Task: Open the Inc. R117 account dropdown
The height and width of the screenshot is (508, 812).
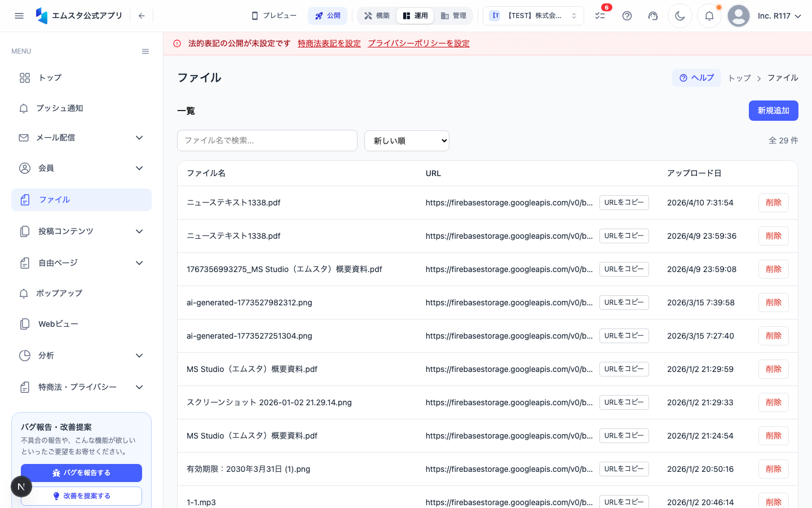Action: pyautogui.click(x=779, y=16)
